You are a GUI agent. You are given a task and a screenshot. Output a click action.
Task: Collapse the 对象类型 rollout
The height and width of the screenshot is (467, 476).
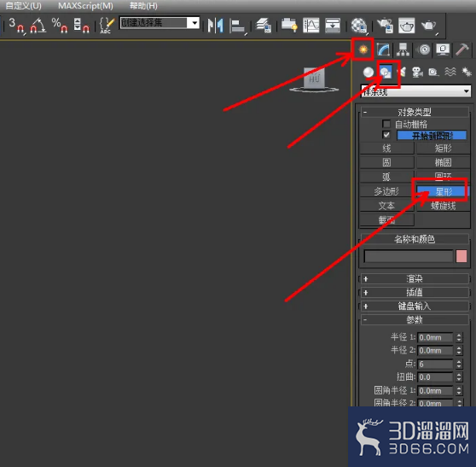415,112
